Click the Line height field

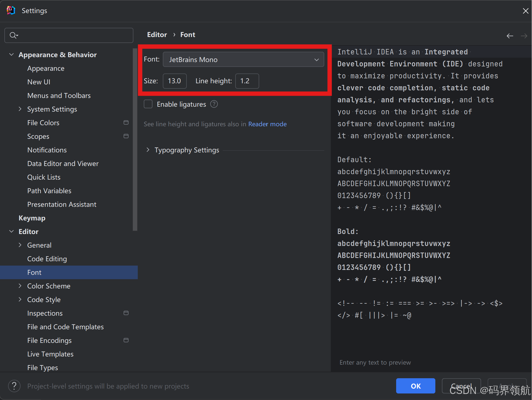tap(247, 81)
